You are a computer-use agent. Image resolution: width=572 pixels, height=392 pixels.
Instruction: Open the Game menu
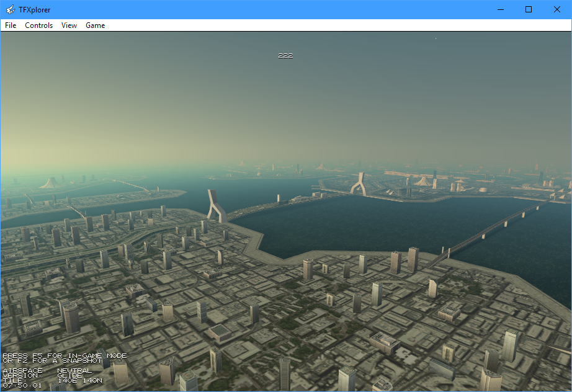coord(95,25)
